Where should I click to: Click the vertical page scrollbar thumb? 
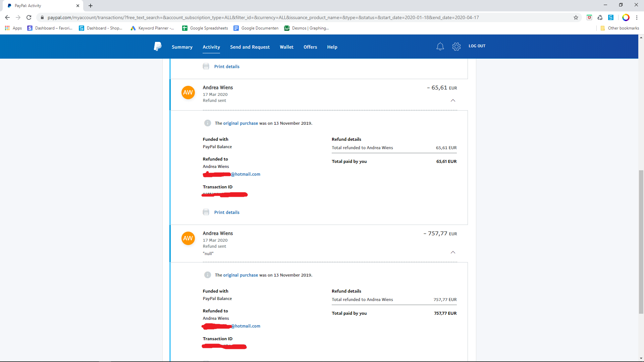coord(641,242)
